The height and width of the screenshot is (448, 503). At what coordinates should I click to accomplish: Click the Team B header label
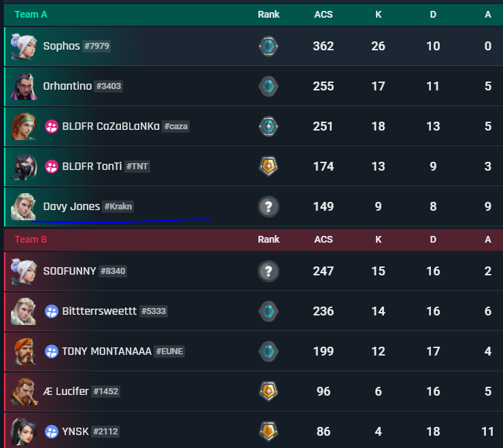coord(31,239)
